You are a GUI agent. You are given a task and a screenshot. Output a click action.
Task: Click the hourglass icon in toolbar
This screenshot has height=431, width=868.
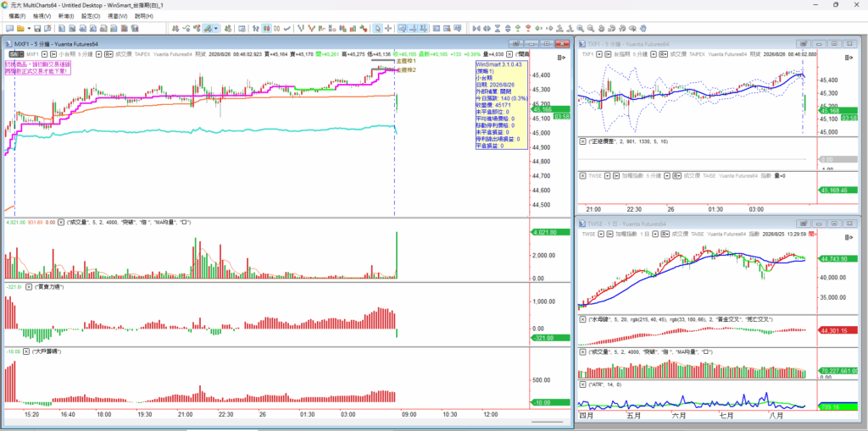pyautogui.click(x=497, y=28)
